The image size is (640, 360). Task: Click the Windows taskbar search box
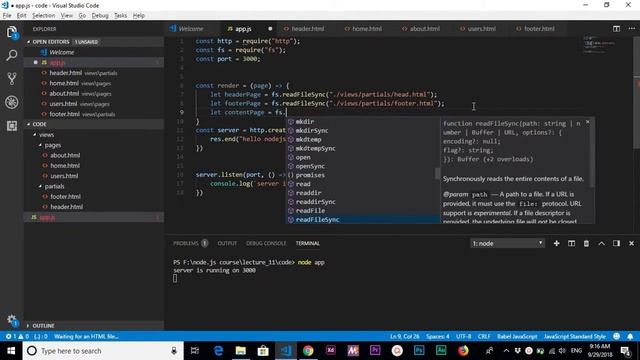103,351
